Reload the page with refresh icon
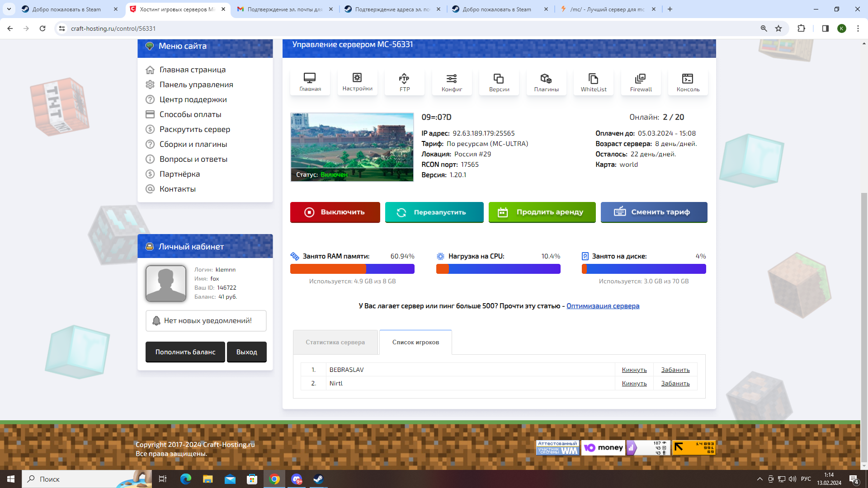The image size is (868, 488). coord(42,28)
